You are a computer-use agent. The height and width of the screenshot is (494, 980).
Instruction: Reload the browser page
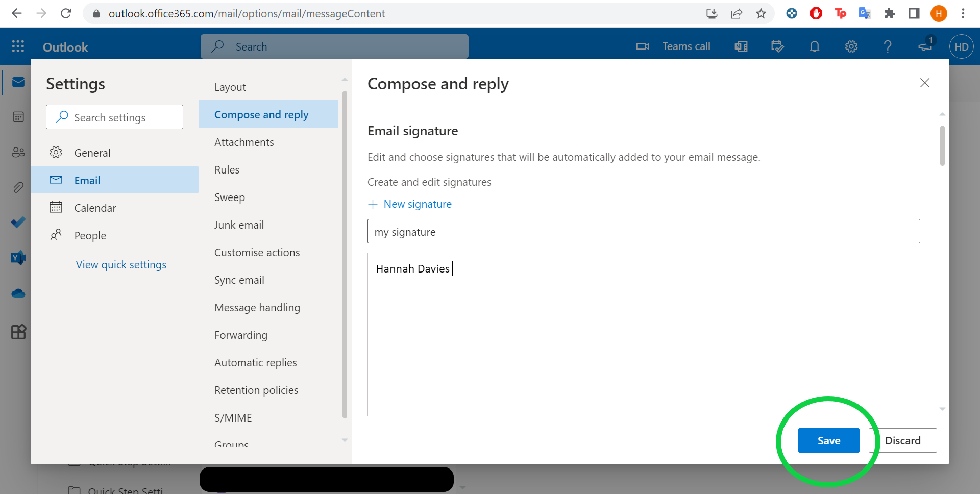pos(66,13)
